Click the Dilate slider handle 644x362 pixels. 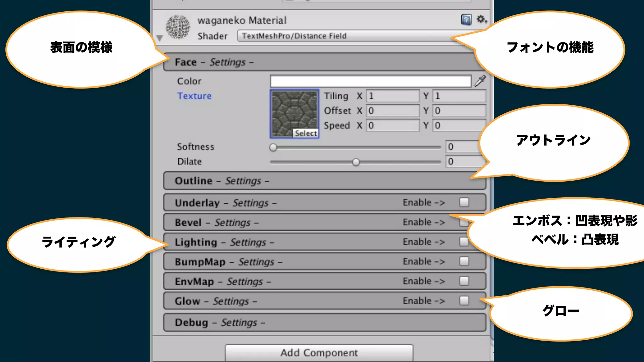[x=356, y=162]
